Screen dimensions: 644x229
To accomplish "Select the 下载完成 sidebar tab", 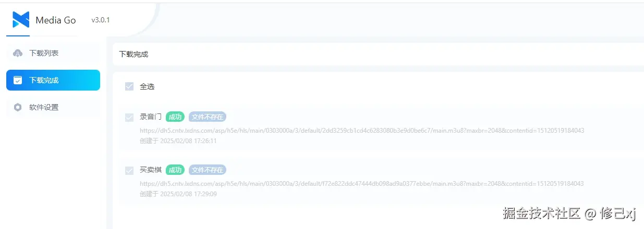I will coord(53,80).
